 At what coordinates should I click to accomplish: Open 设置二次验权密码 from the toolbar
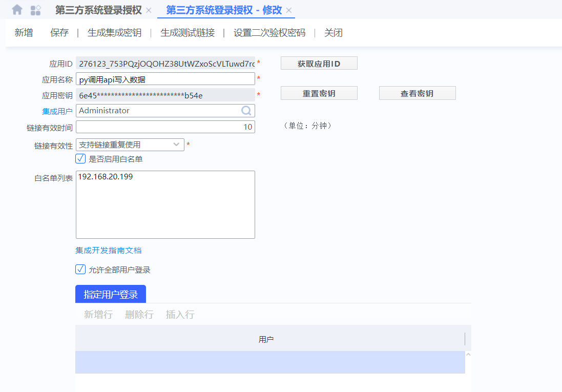(x=269, y=33)
